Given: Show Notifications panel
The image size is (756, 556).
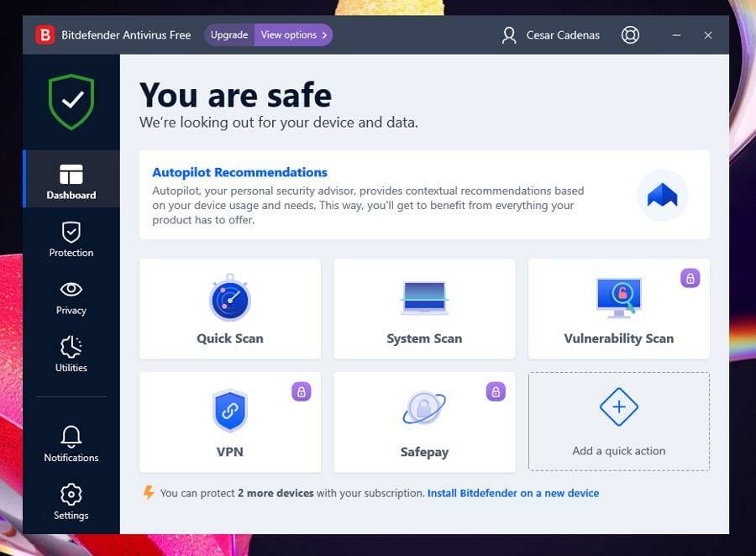Looking at the screenshot, I should (71, 444).
